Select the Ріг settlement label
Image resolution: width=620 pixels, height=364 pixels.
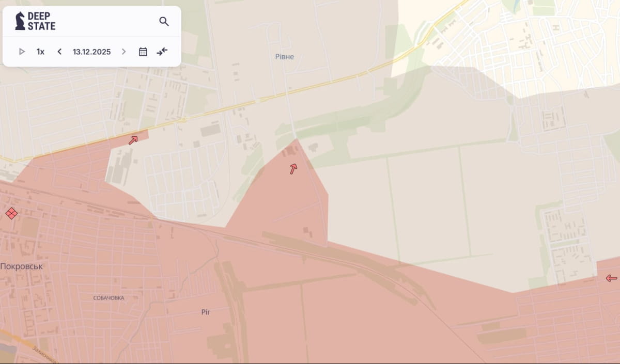tap(206, 312)
